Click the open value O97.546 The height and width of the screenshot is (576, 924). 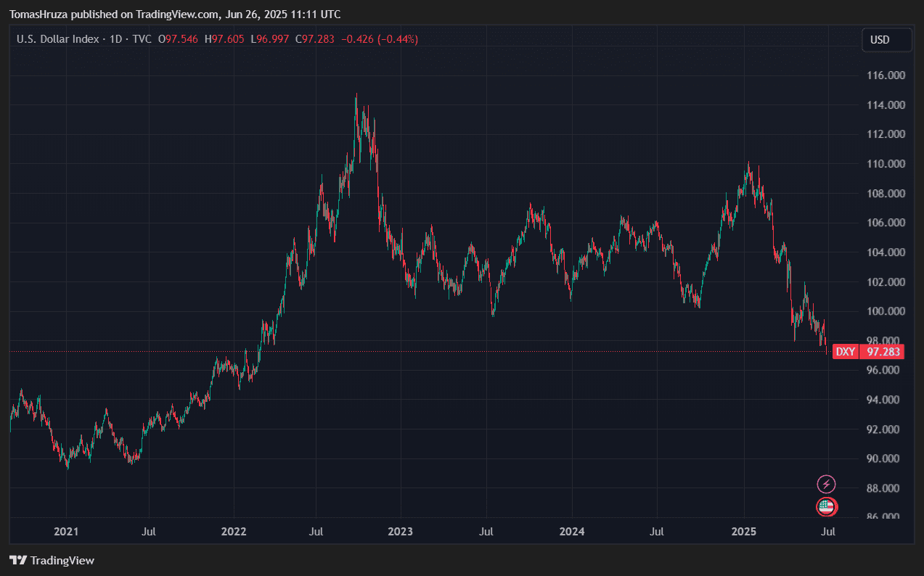tap(178, 39)
